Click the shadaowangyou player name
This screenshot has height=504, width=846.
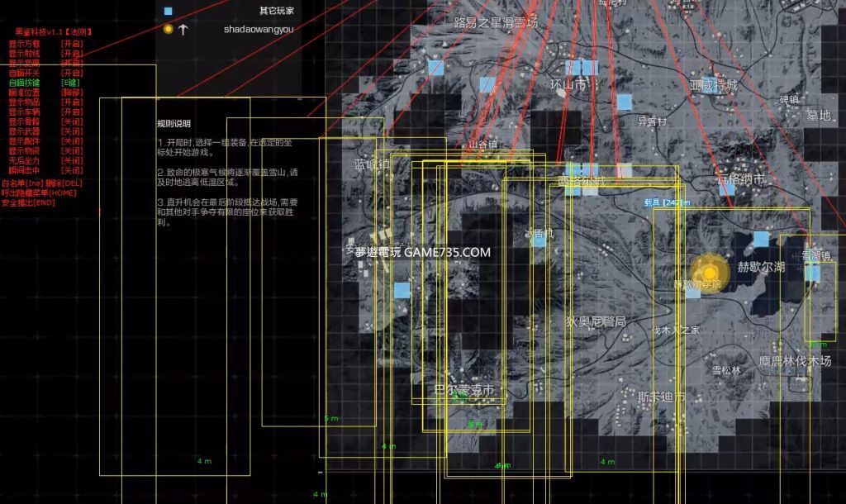(258, 30)
